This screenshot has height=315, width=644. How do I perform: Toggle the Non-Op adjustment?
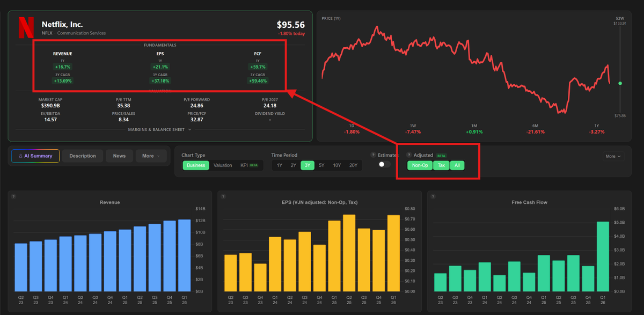(420, 165)
